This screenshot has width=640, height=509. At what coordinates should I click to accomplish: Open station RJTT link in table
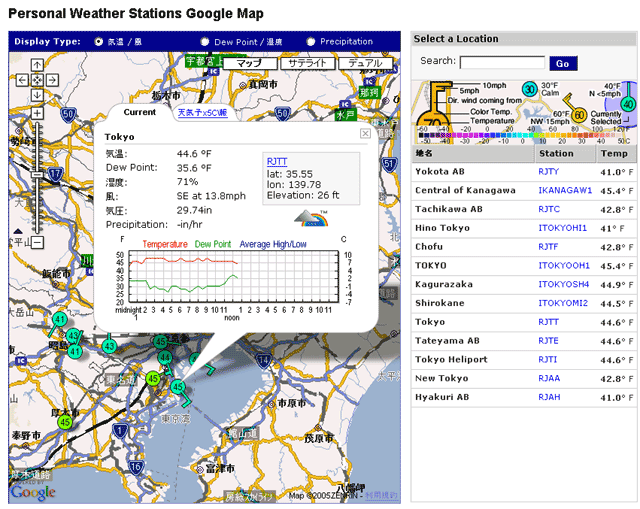[548, 322]
